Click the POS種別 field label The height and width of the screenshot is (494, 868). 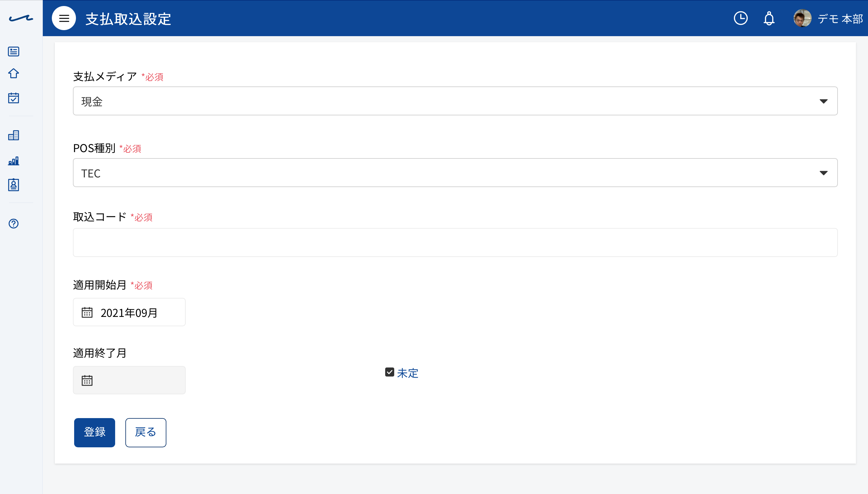pos(94,148)
